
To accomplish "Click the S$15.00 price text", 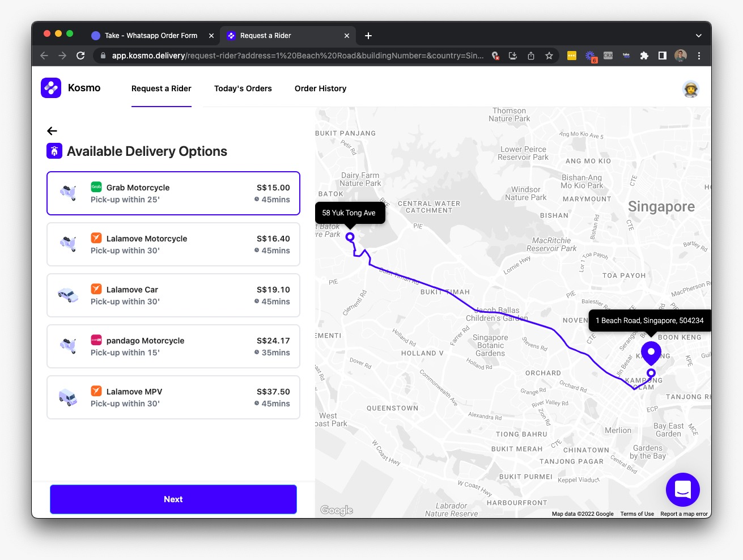I will [x=273, y=188].
